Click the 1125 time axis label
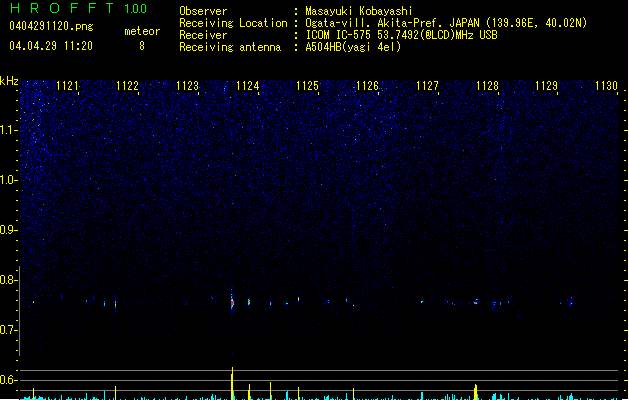The width and height of the screenshot is (629, 400). (307, 86)
